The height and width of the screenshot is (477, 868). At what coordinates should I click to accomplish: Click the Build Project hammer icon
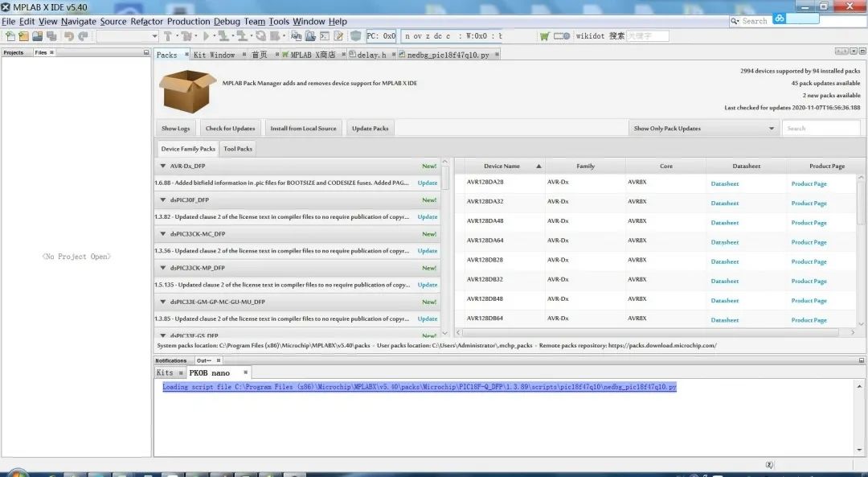coord(167,36)
